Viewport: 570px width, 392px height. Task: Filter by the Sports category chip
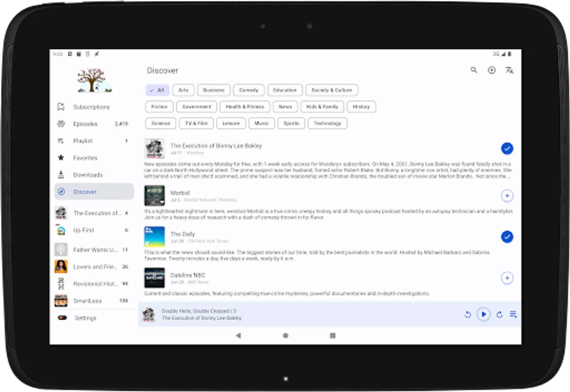point(291,123)
